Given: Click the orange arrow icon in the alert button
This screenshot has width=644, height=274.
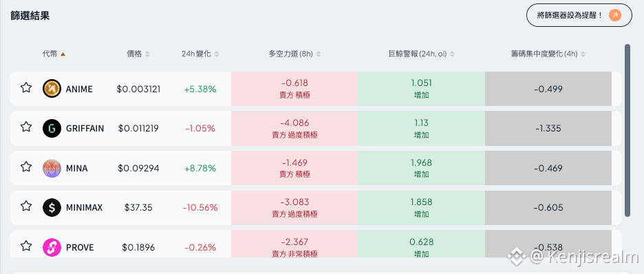Looking at the screenshot, I should [x=615, y=15].
